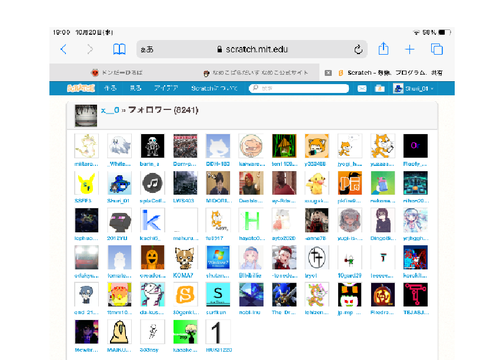Screen dimensions: 480x360
Task: Open the green letter H avatar
Action: (251, 220)
